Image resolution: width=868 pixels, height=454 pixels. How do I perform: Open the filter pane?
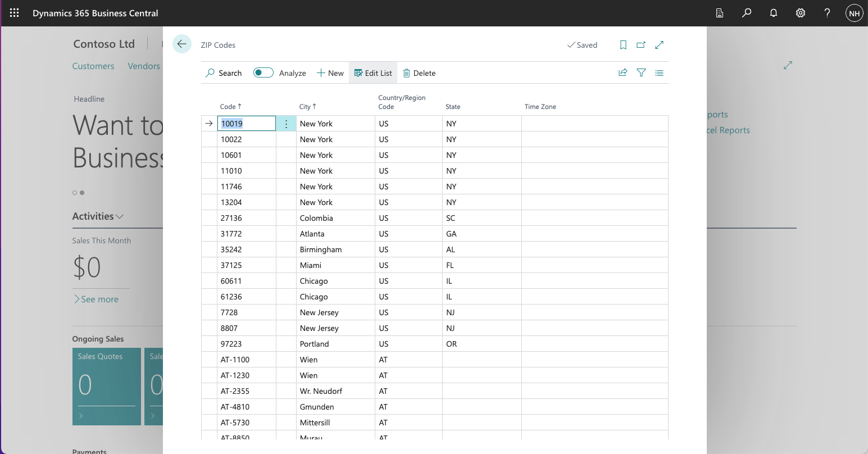click(641, 72)
